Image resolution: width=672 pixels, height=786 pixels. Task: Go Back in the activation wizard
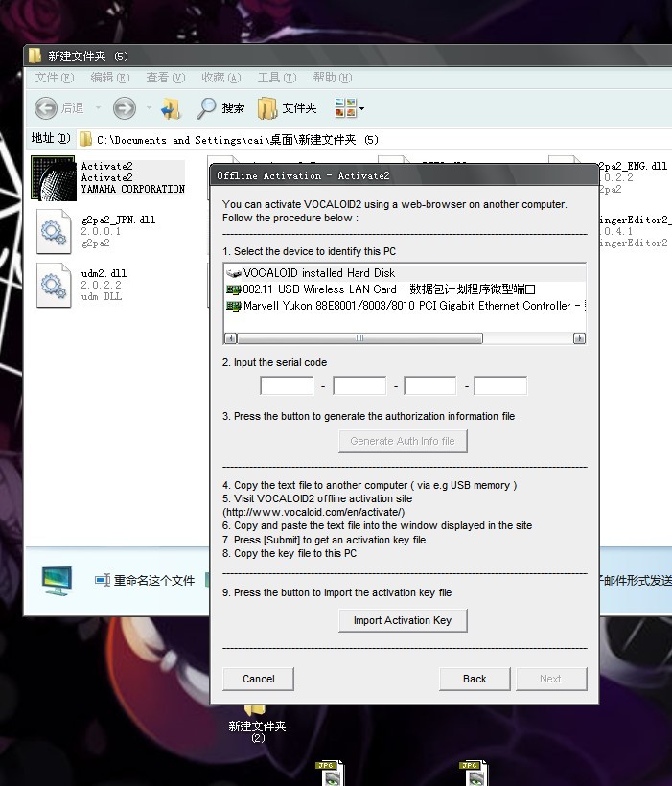pyautogui.click(x=475, y=679)
